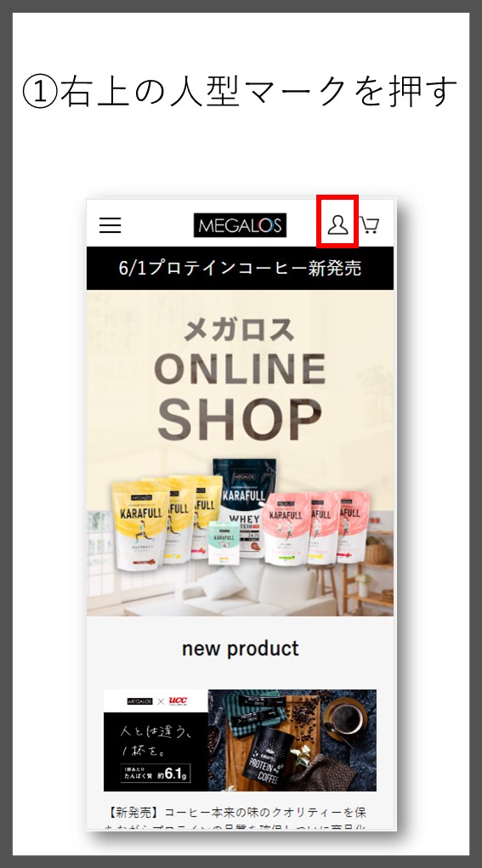The image size is (482, 868).
Task: Tap the 6/1プロテインコーヒー新発売 announcement bar
Action: pyautogui.click(x=241, y=268)
